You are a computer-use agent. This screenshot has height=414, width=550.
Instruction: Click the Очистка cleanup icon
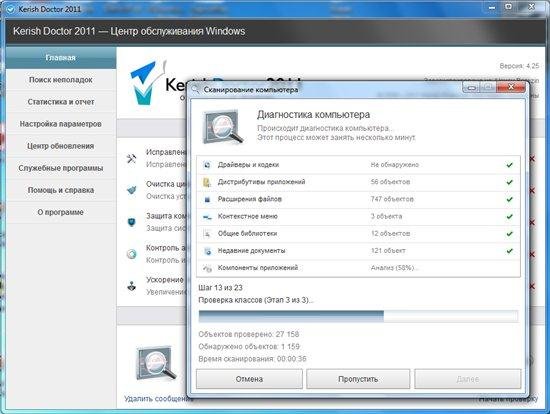tap(132, 190)
